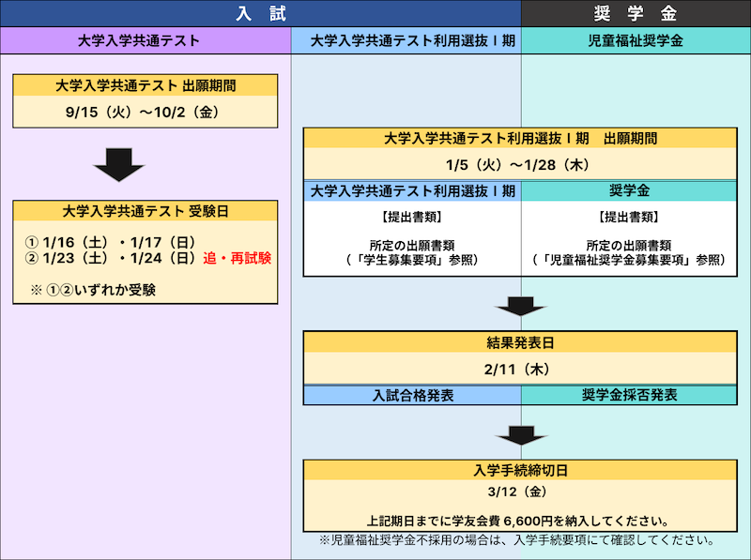Click the 奨学金採否発表 teal label
The width and height of the screenshot is (751, 560).
click(x=629, y=395)
